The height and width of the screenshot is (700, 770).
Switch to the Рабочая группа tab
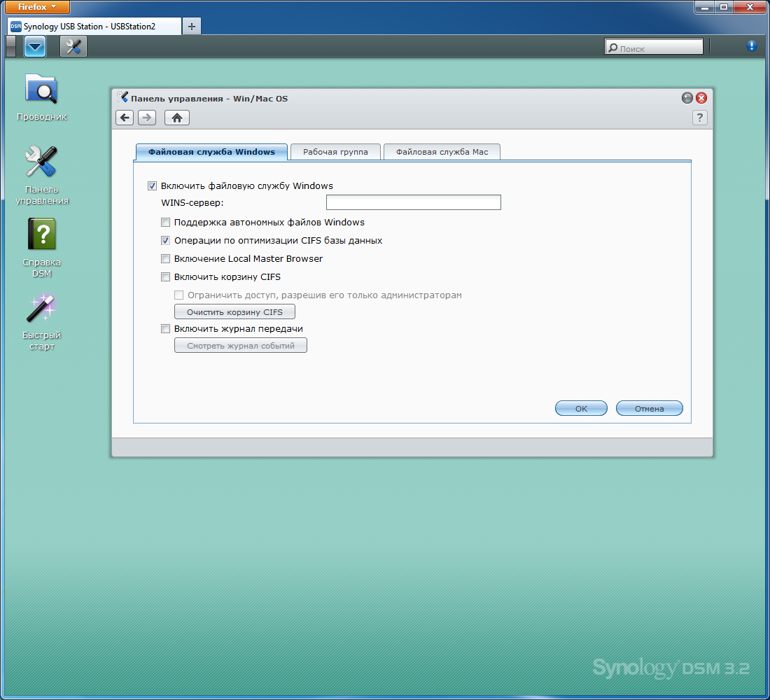coord(335,152)
